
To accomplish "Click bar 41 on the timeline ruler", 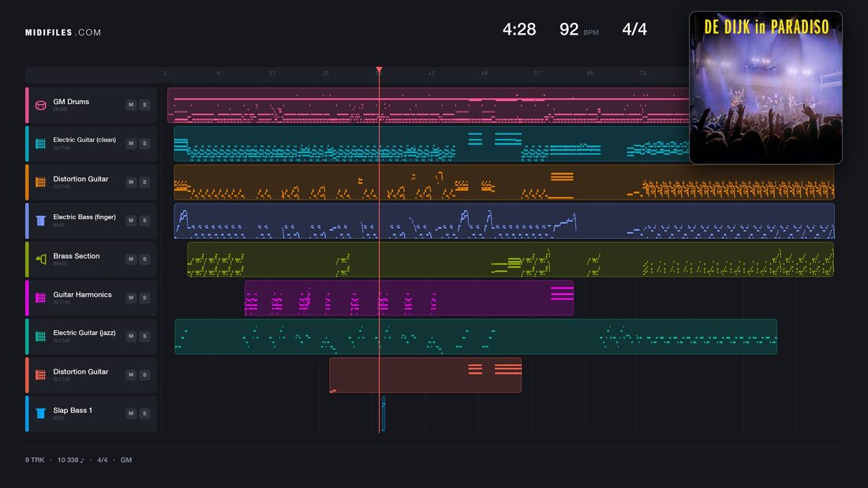I will point(431,73).
